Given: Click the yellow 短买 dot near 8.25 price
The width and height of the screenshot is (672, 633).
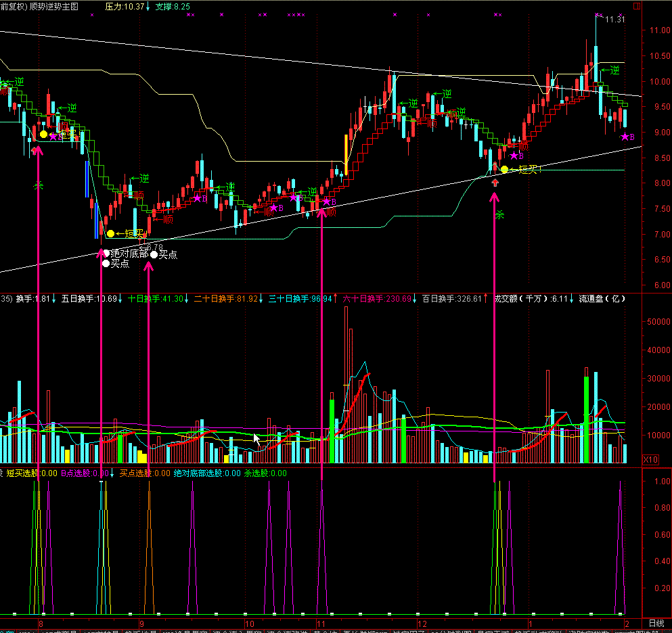Looking at the screenshot, I should (504, 170).
